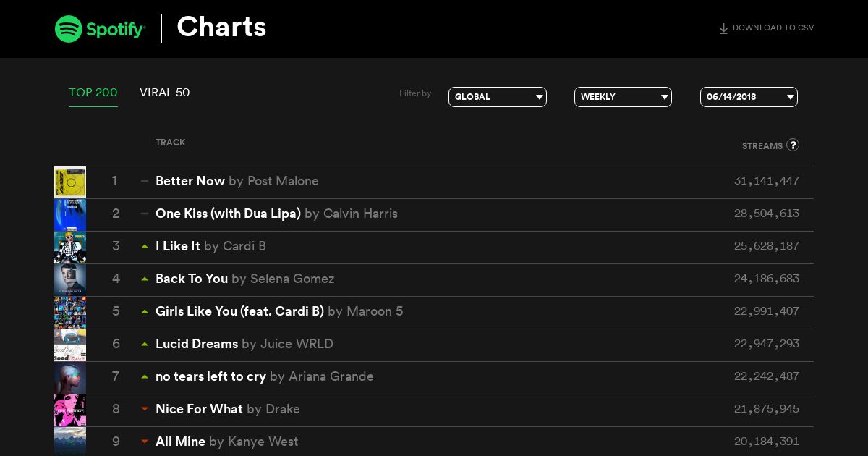Open the streams help question mark icon
This screenshot has height=456, width=868.
click(x=793, y=145)
